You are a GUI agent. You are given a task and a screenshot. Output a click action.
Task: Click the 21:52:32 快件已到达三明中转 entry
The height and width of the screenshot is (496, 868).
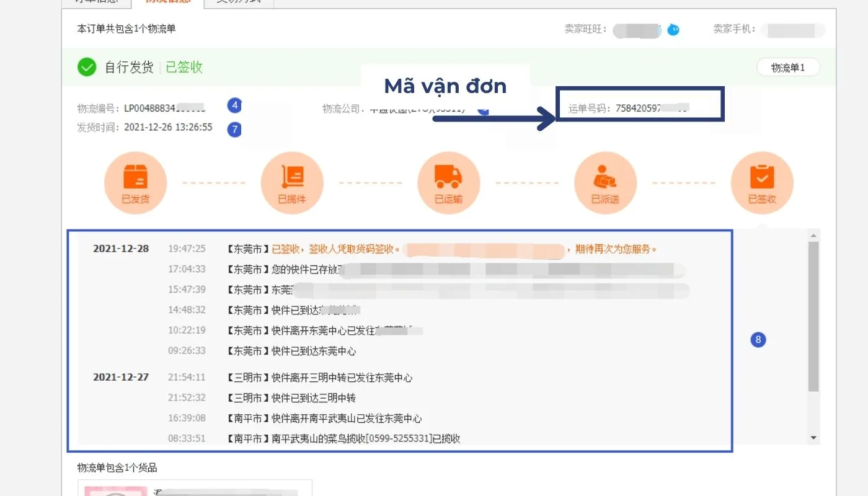click(262, 398)
